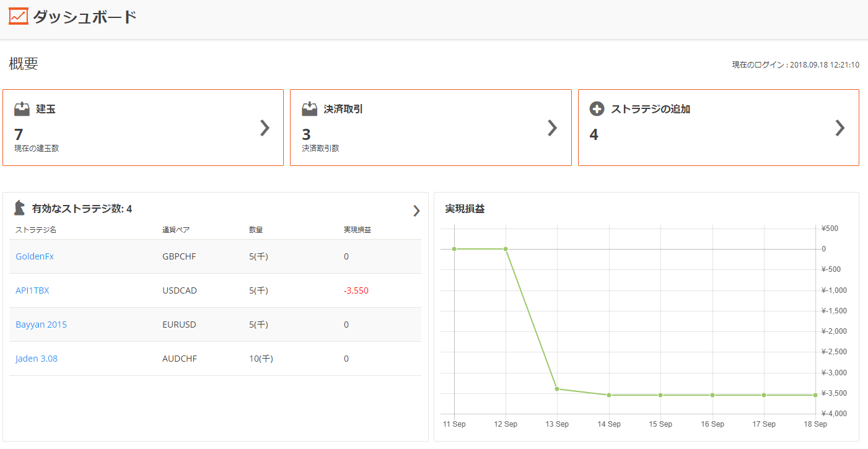Click the chess knight strategy icon
The image size is (868, 449).
point(20,207)
